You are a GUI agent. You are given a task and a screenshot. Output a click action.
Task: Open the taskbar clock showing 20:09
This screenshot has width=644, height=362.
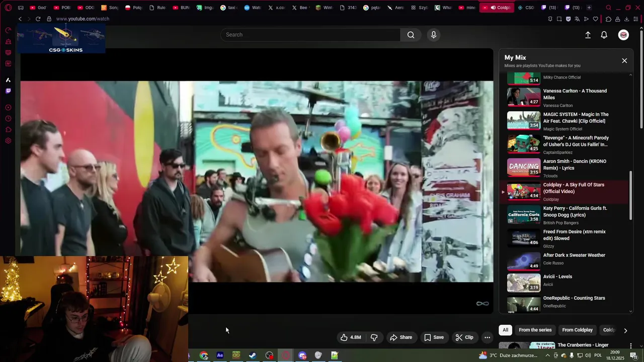[615, 355]
